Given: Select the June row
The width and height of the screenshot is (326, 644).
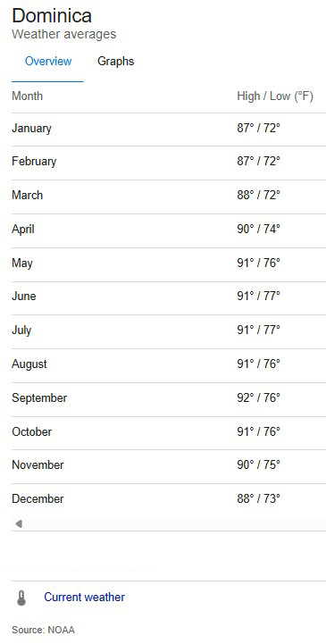Looking at the screenshot, I should point(169,297).
